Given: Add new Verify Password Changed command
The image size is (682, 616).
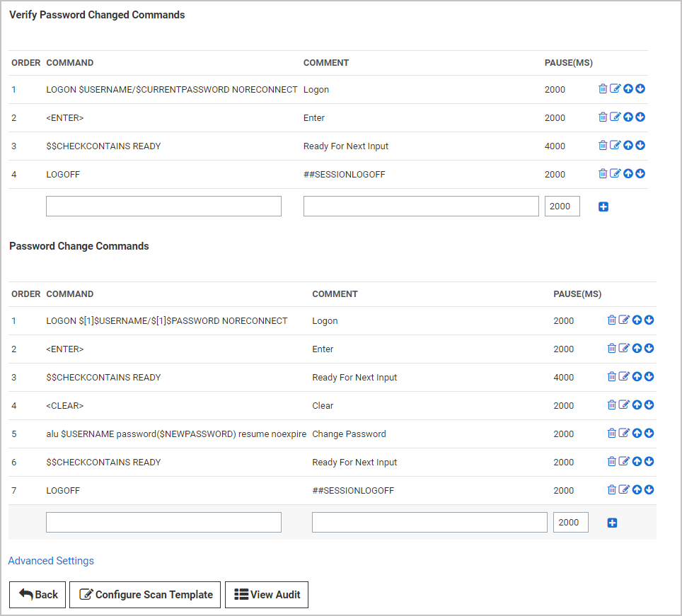Looking at the screenshot, I should coord(603,207).
